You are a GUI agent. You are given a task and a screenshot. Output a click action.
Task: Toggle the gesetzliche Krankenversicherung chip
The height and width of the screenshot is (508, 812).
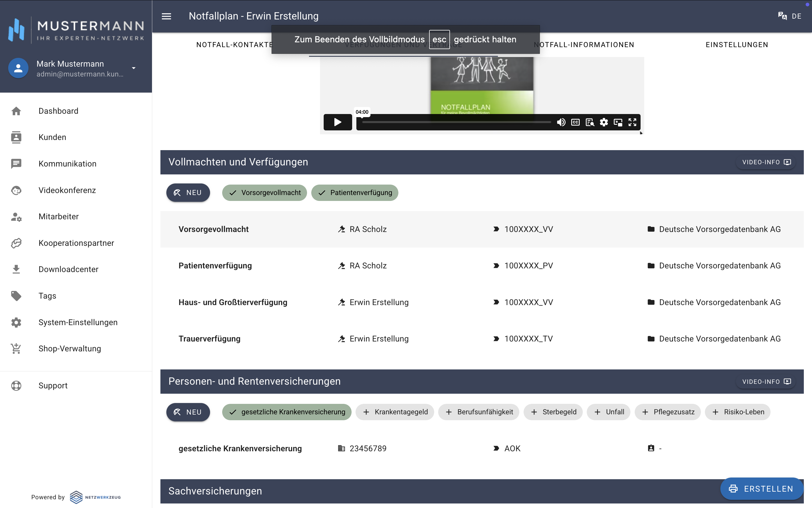pyautogui.click(x=286, y=412)
